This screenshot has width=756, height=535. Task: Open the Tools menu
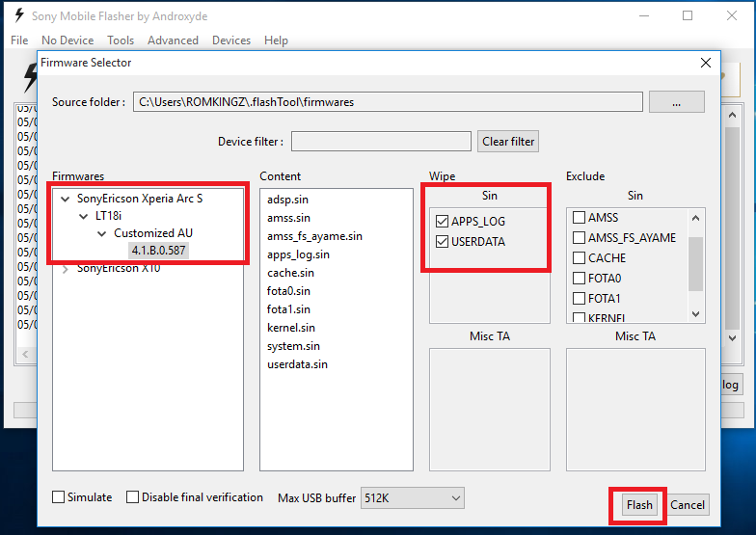tap(121, 40)
